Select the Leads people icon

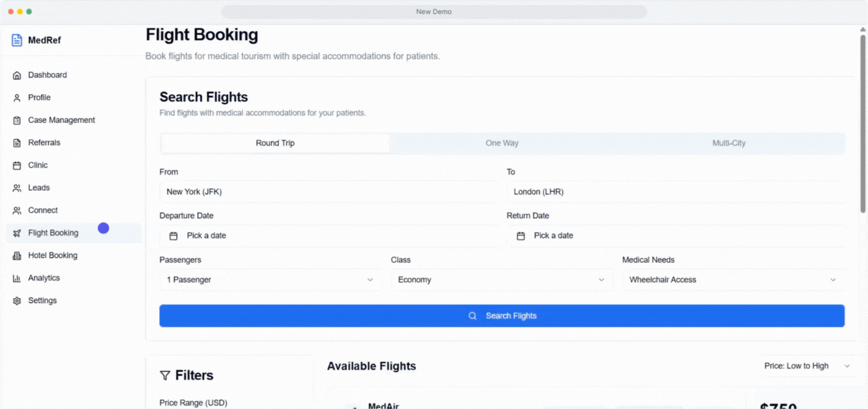(16, 187)
